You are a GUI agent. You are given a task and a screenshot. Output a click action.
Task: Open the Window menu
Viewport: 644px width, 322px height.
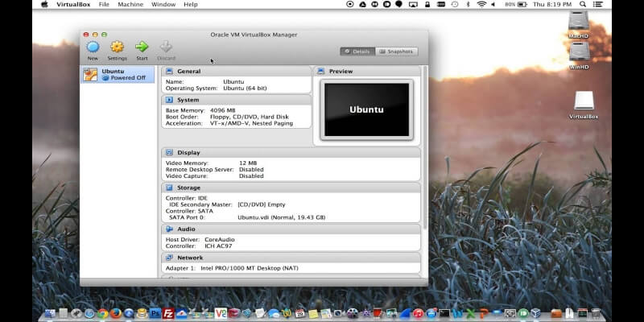pos(163,4)
